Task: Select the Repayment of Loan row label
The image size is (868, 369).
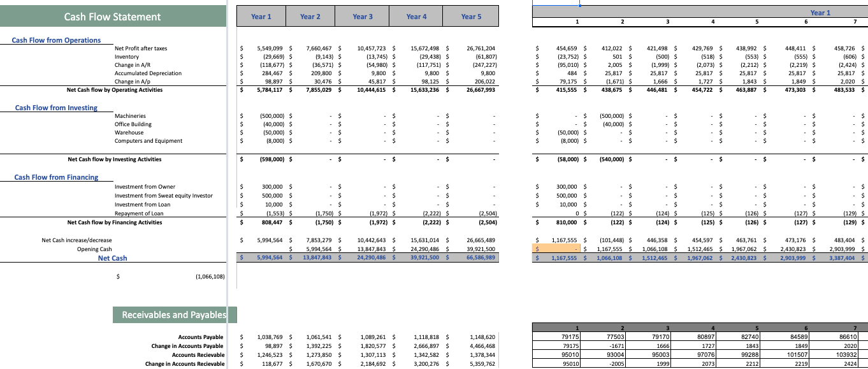Action: (139, 213)
